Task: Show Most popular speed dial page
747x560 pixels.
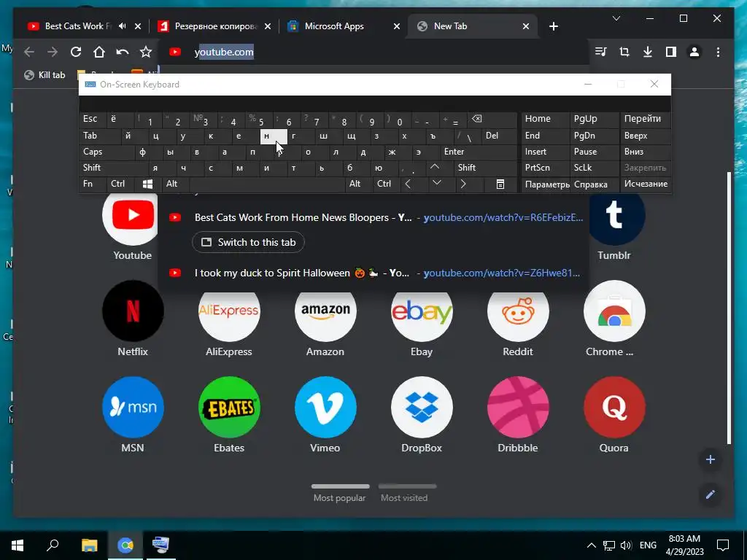Action: pos(340,494)
